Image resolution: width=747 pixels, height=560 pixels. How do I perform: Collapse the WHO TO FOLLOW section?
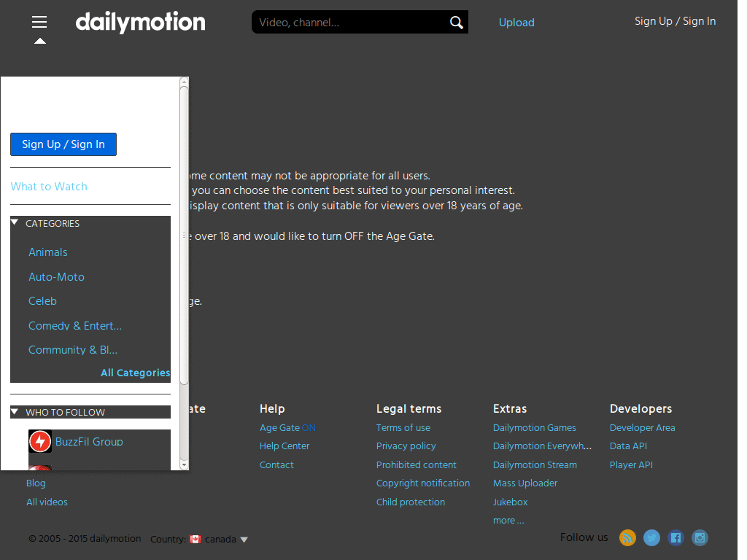(x=15, y=412)
